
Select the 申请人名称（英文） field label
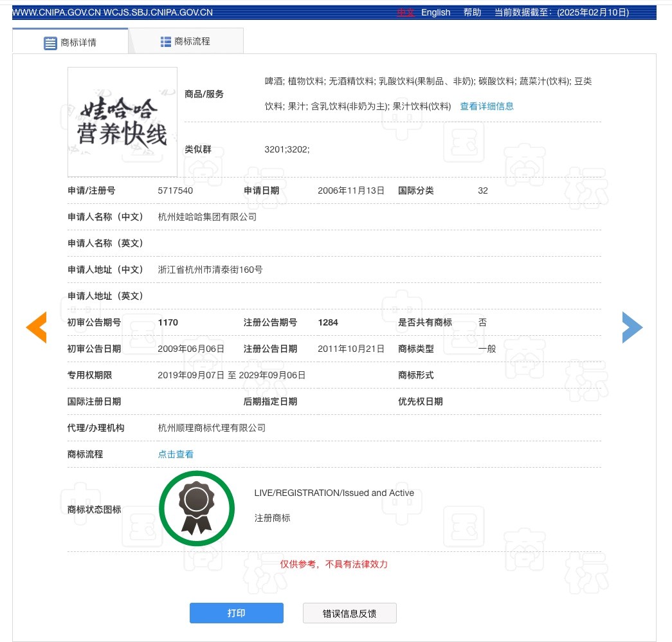click(x=105, y=243)
